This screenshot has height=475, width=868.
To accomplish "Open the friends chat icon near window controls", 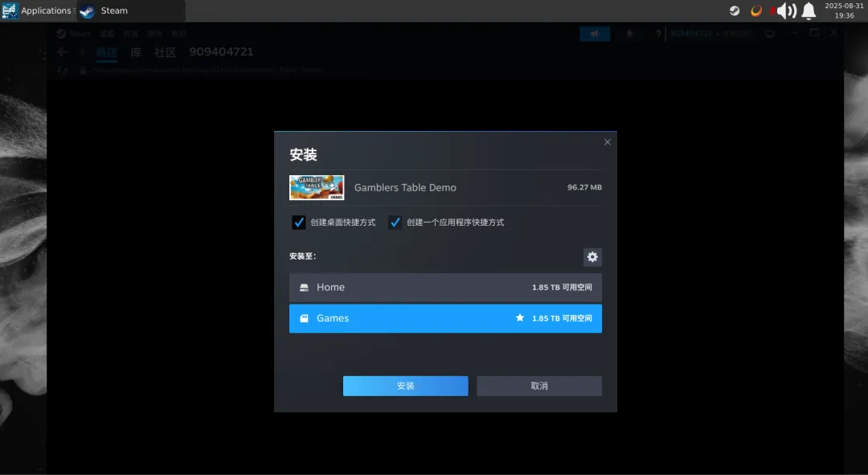I will [x=770, y=33].
